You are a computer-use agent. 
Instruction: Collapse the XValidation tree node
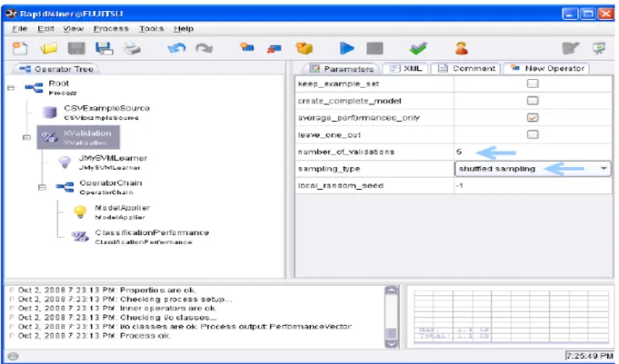pos(26,138)
